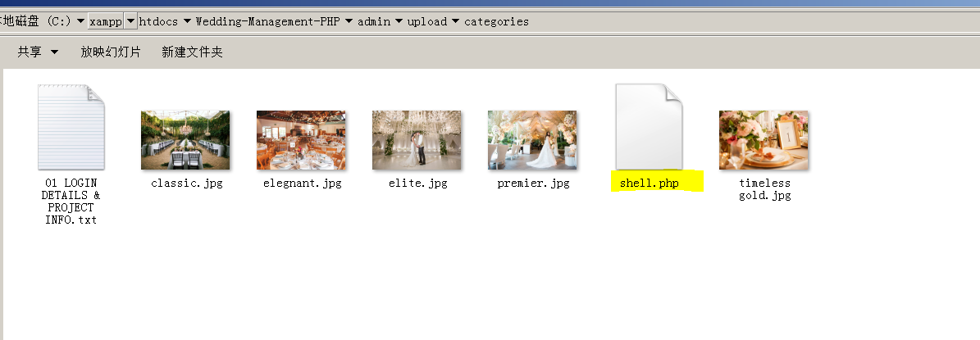The image size is (980, 340).
Task: Select the timeless gold.jpg thumbnail
Action: pyautogui.click(x=763, y=140)
